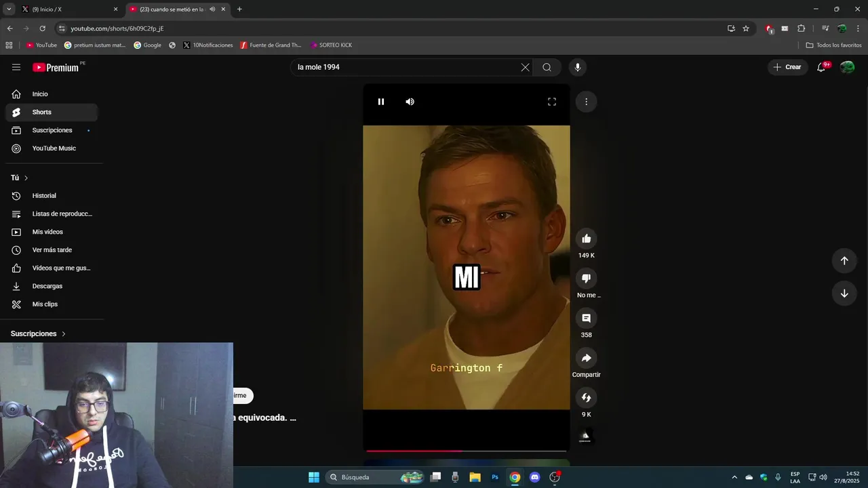Reload the current page
This screenshot has height=488, width=868.
[42, 28]
